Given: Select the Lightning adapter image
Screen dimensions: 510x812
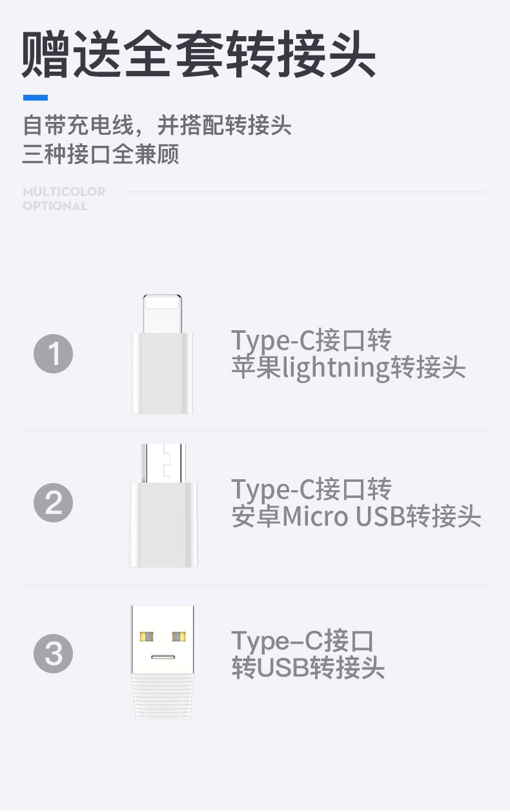Looking at the screenshot, I should pyautogui.click(x=163, y=354).
